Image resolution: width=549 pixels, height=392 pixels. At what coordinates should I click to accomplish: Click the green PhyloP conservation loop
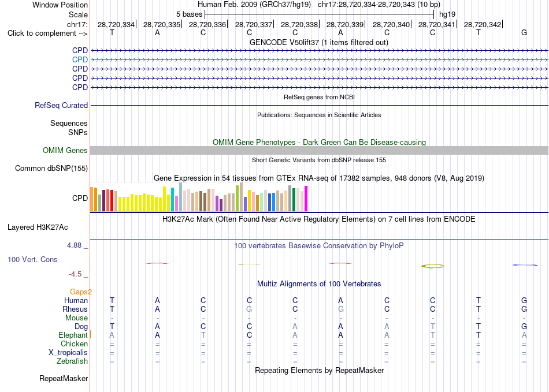[433, 266]
